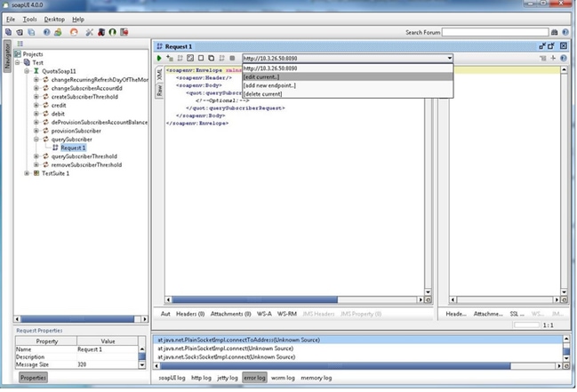Show the http log tab
This screenshot has height=392, width=577.
[201, 378]
